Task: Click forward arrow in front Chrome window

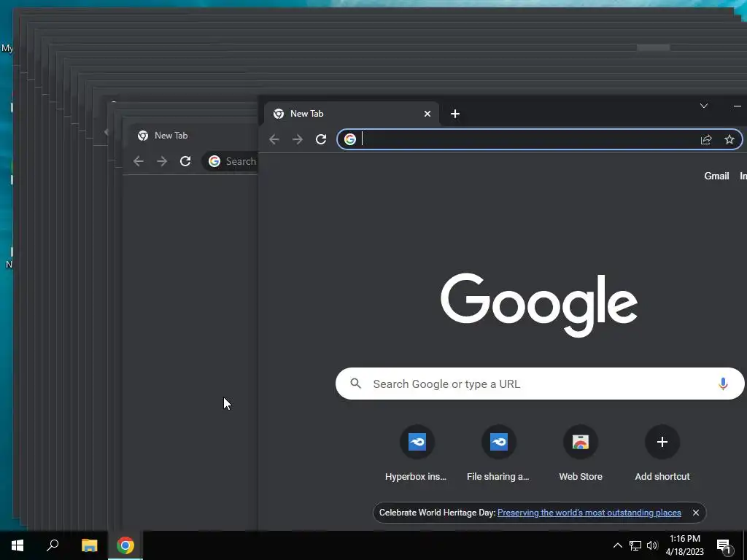Action: (298, 139)
